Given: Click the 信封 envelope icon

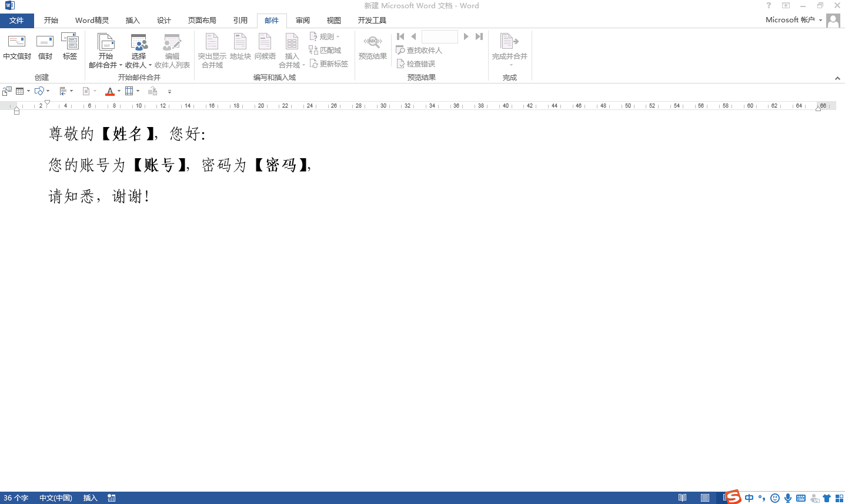Looking at the screenshot, I should tap(45, 47).
